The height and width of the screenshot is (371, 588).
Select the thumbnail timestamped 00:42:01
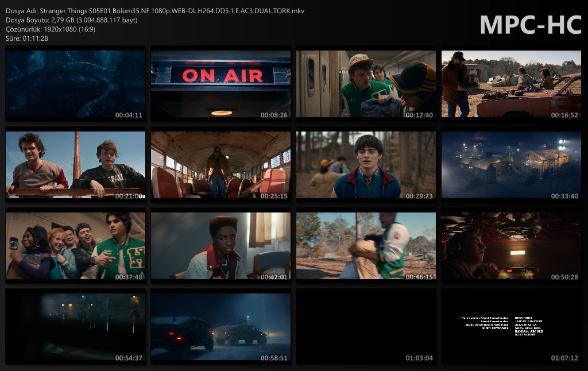(x=220, y=246)
